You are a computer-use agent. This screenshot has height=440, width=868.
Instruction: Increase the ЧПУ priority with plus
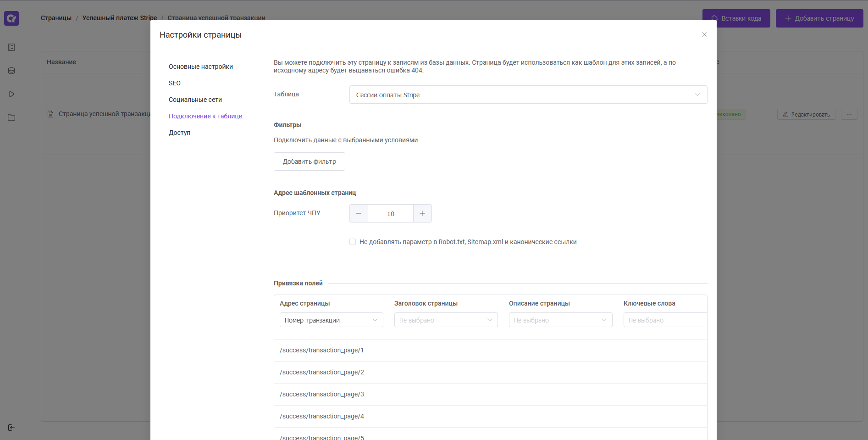(x=422, y=213)
